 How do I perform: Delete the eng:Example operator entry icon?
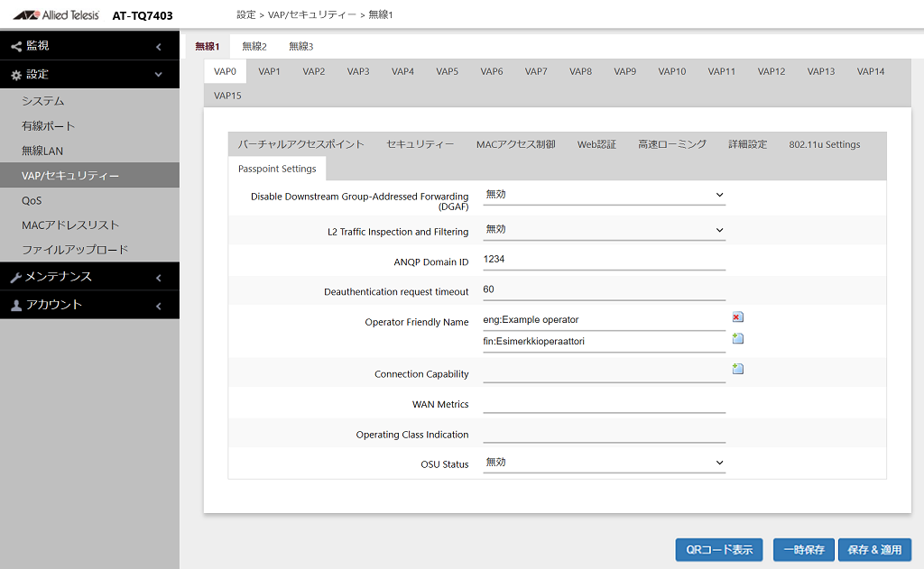(x=737, y=317)
